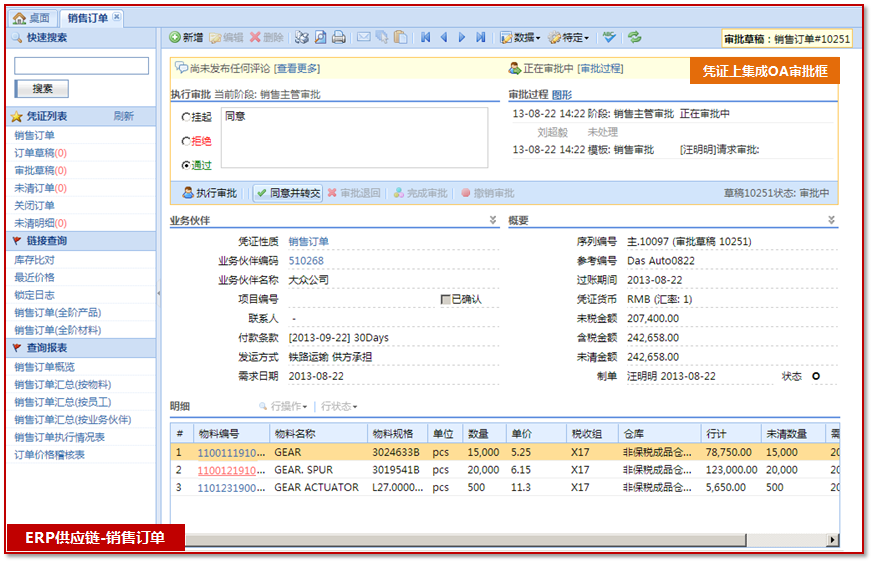Screen dimensions: 874x564
Task: Click the green refresh arrows icon
Action: (634, 37)
